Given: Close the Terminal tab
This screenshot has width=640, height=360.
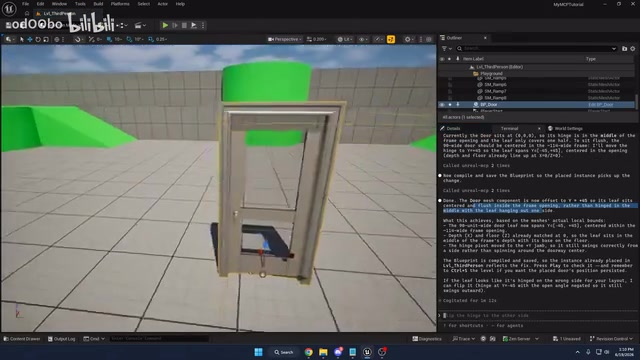Looking at the screenshot, I should 539,129.
